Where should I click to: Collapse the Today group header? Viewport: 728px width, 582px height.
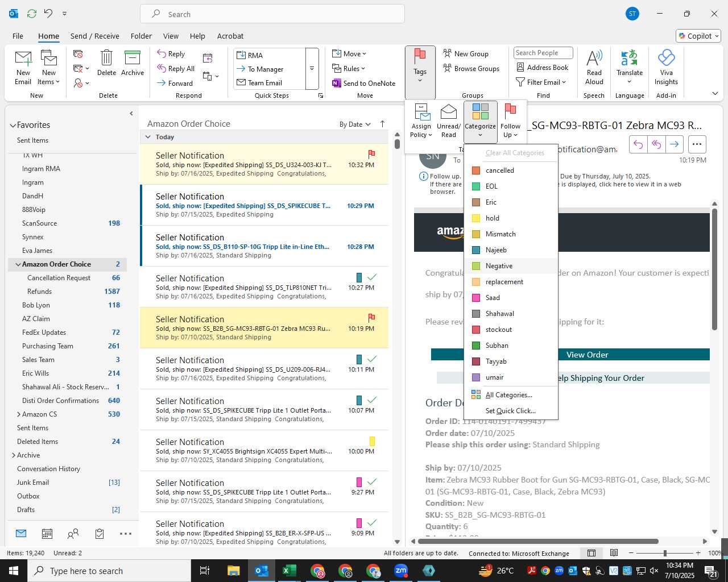[148, 137]
